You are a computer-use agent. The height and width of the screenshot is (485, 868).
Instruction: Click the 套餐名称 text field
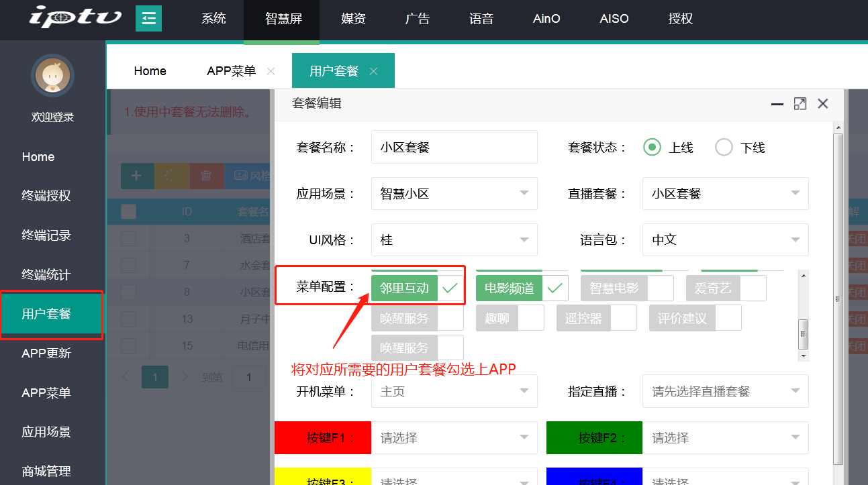(454, 148)
